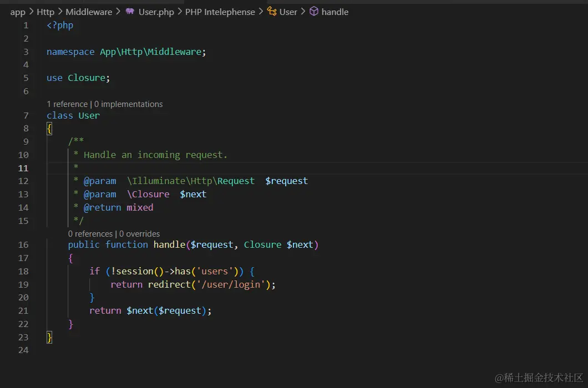Click '$next' call on line 21
Image resolution: width=588 pixels, height=388 pixels.
[140, 311]
